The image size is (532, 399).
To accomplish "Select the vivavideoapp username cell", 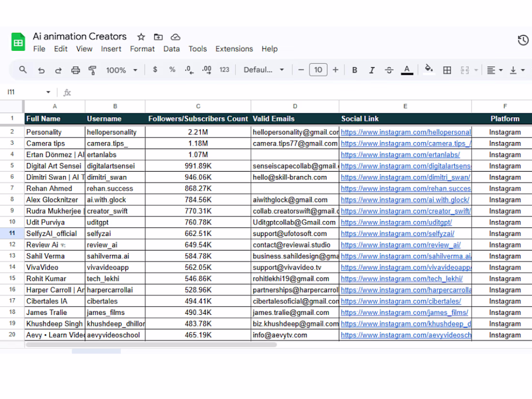I will (115, 267).
